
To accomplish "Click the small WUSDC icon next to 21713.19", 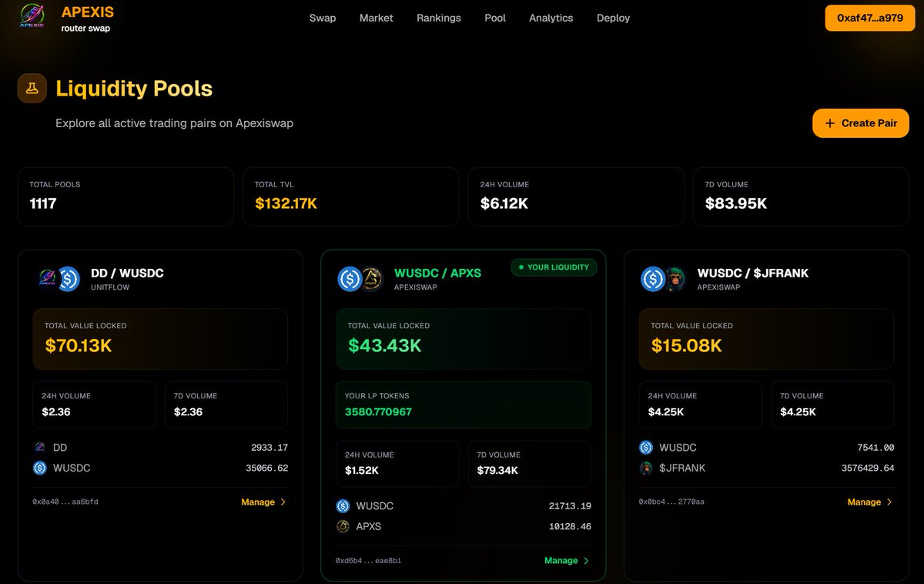I will pyautogui.click(x=343, y=506).
